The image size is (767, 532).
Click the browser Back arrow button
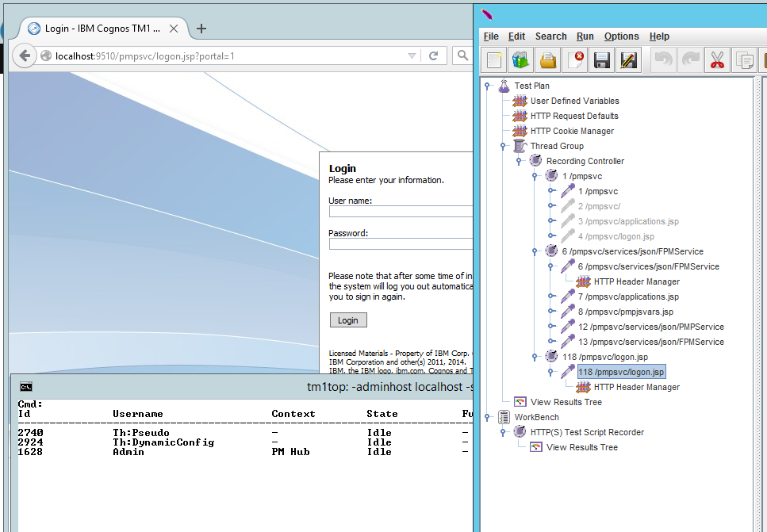click(x=25, y=55)
